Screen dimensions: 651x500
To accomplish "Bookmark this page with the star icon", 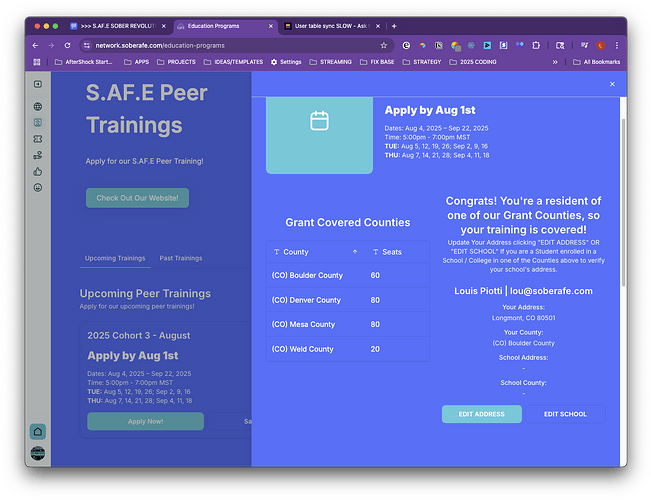I will (x=384, y=45).
